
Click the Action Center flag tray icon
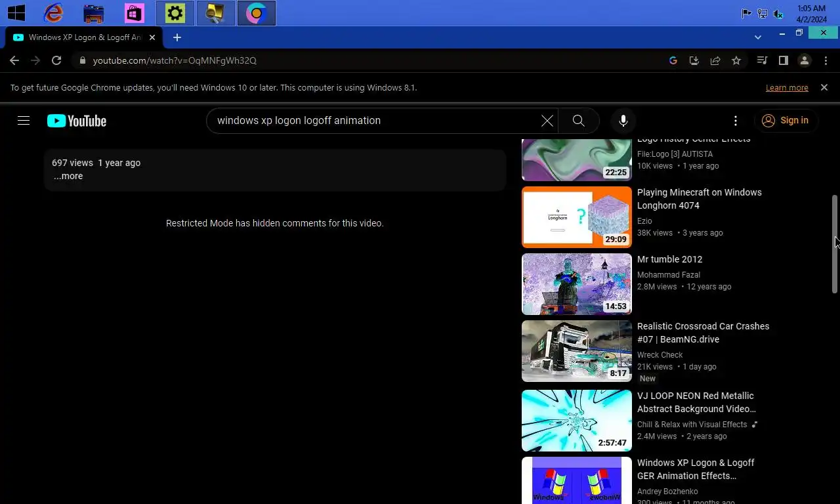tap(747, 14)
